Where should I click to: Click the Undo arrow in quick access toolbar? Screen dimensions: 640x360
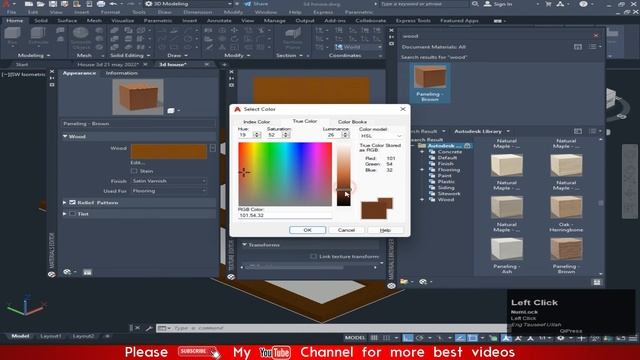pyautogui.click(x=113, y=4)
